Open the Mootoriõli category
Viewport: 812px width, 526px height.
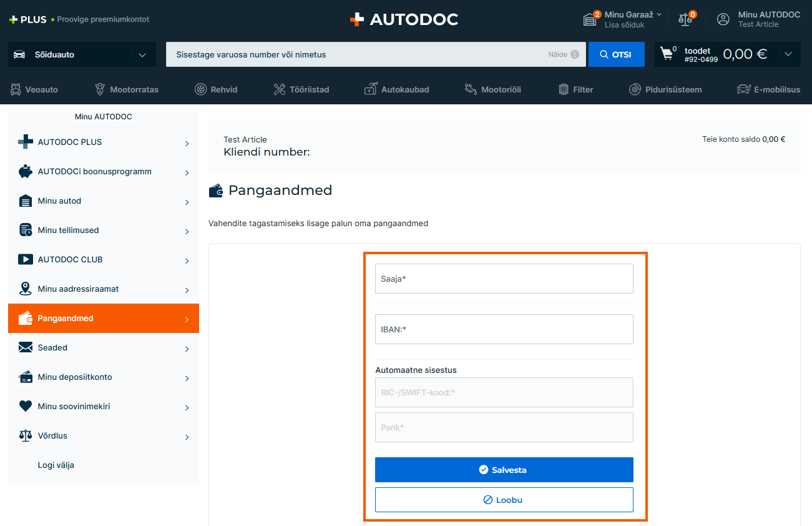[492, 89]
